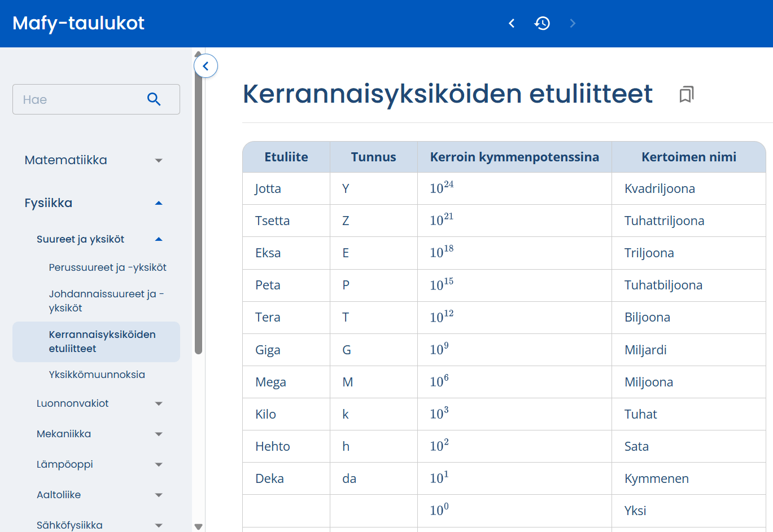Open Luonnonvakiot section
Screen dimensions: 773x532
click(x=72, y=403)
